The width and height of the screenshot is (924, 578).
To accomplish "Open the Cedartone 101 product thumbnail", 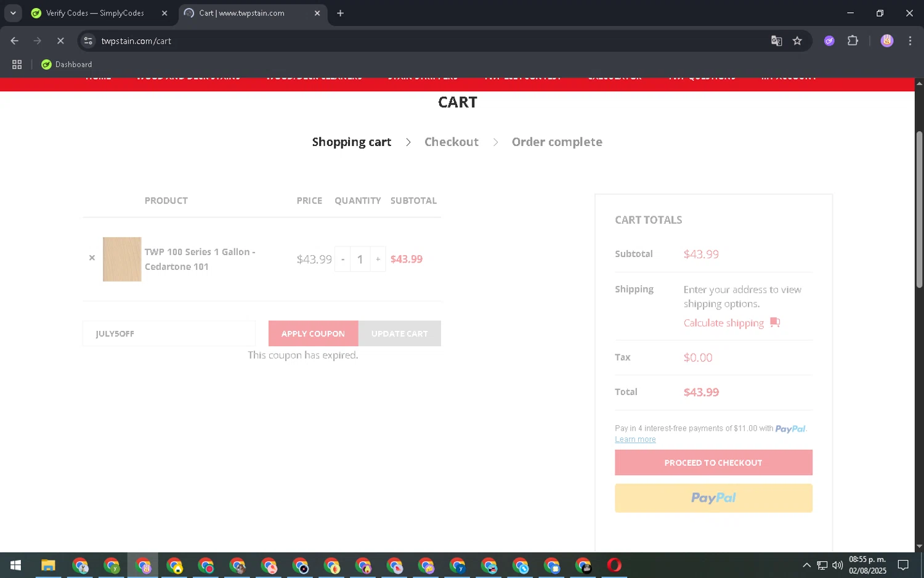I will 122,259.
